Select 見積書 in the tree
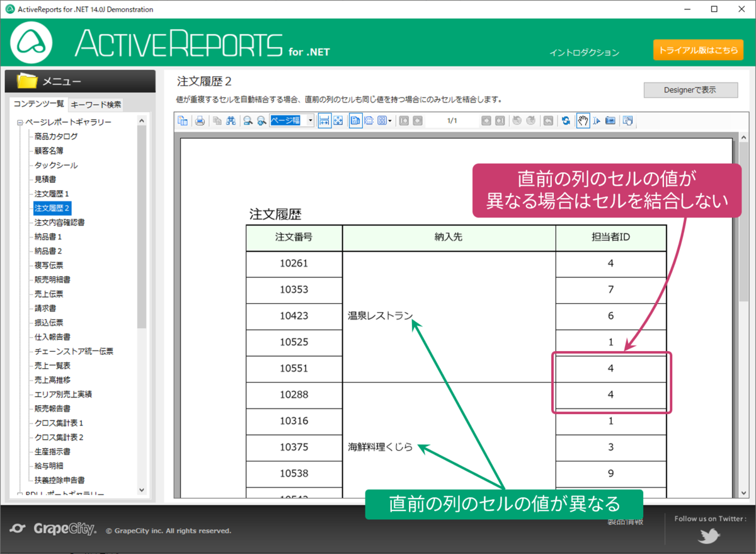Viewport: 756px width, 554px height. (45, 180)
